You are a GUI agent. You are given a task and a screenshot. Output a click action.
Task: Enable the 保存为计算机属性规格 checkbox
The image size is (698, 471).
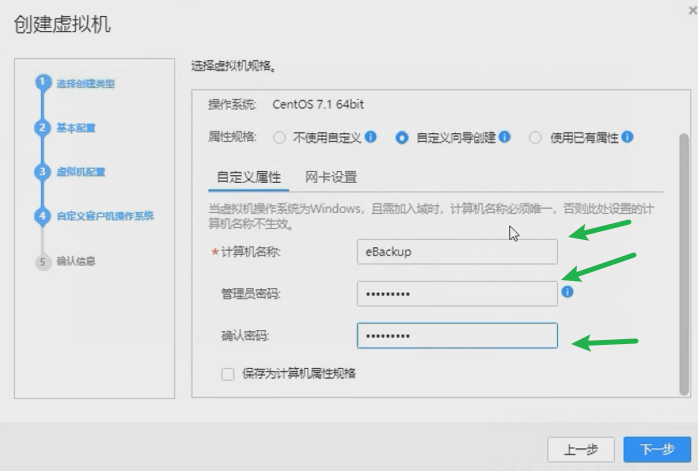click(x=228, y=373)
